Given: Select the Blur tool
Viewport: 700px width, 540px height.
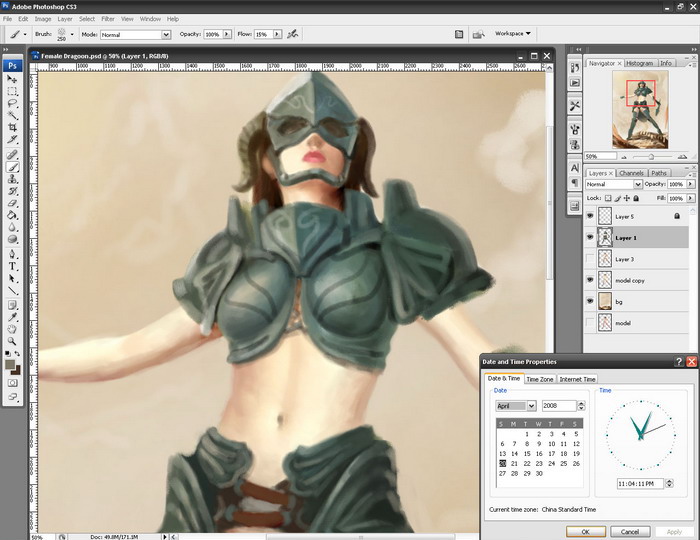Looking at the screenshot, I should tap(12, 227).
